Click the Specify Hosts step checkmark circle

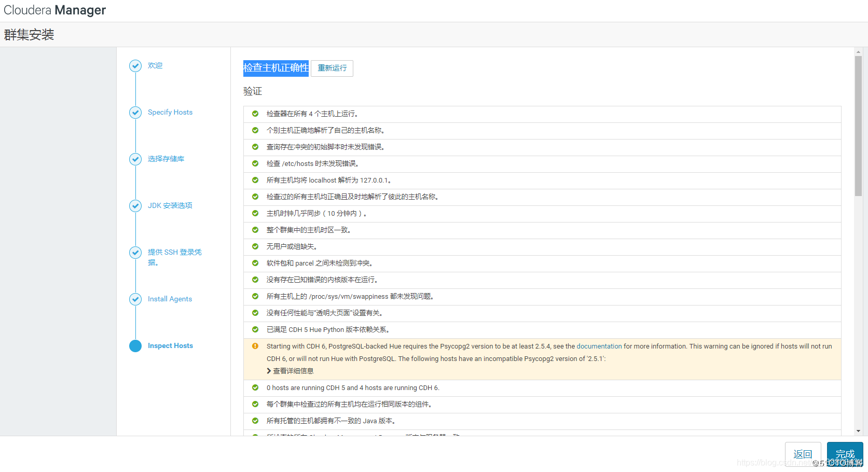pyautogui.click(x=135, y=113)
